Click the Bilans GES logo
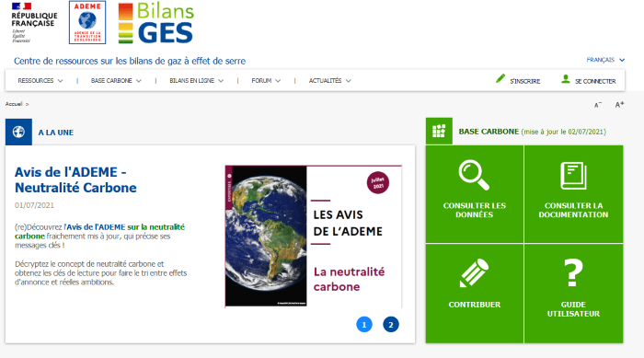This screenshot has height=358, width=644. pos(156,23)
